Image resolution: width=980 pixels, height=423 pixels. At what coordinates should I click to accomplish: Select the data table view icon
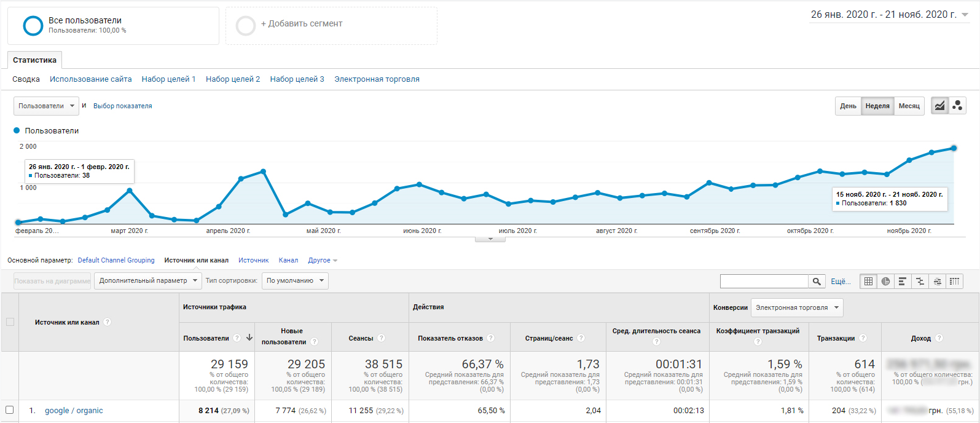(x=868, y=281)
